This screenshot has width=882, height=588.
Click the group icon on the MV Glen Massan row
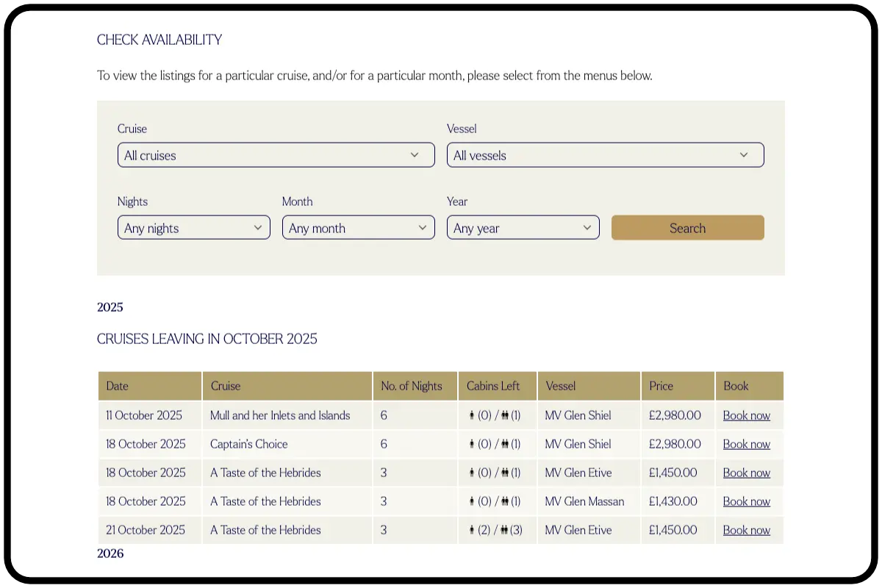click(505, 501)
